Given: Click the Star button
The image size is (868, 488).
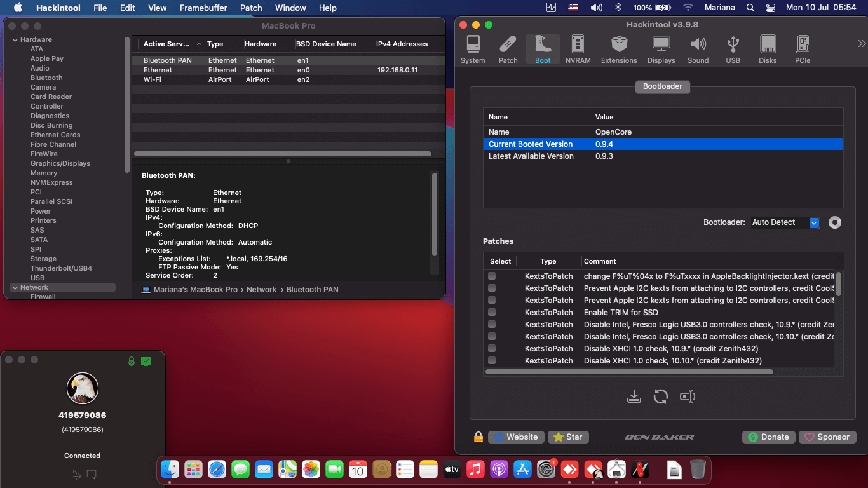Looking at the screenshot, I should (568, 437).
